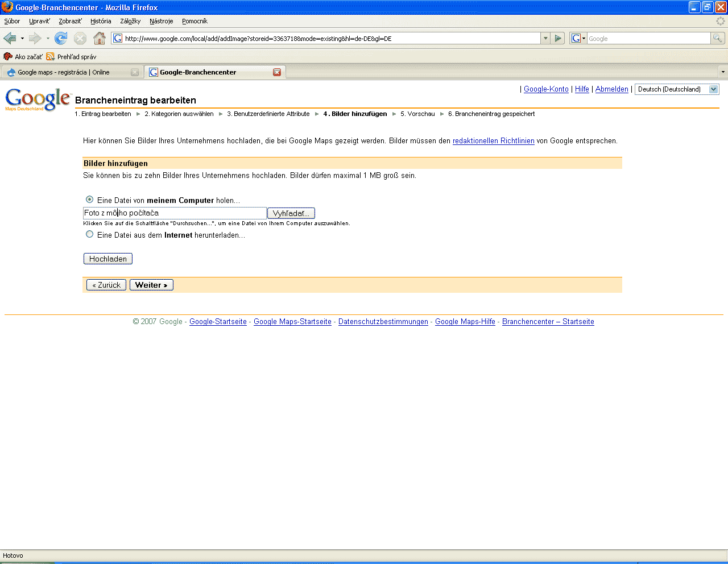The width and height of the screenshot is (728, 564).
Task: Open the Google Maps-Startseite footer link
Action: tap(292, 322)
